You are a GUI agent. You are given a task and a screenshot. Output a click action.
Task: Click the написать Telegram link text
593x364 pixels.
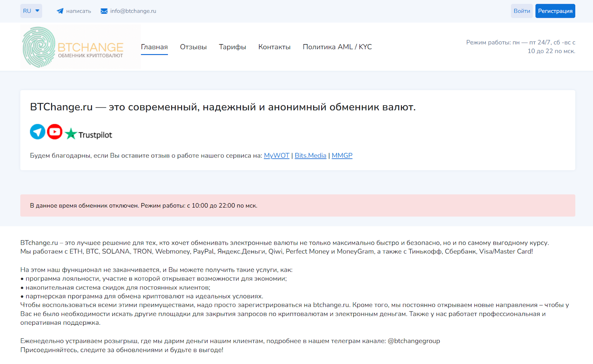click(x=79, y=11)
